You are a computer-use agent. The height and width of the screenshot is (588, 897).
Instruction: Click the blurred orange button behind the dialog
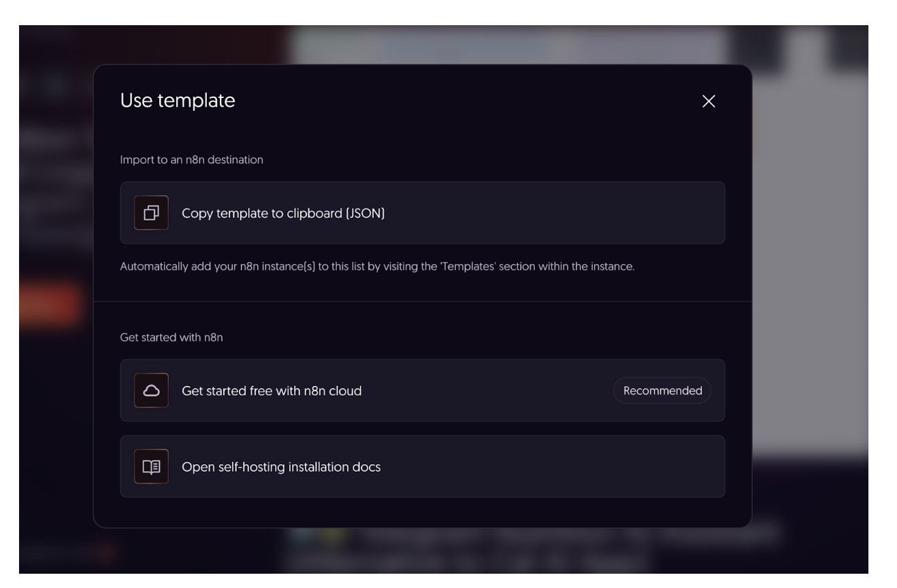pos(51,304)
